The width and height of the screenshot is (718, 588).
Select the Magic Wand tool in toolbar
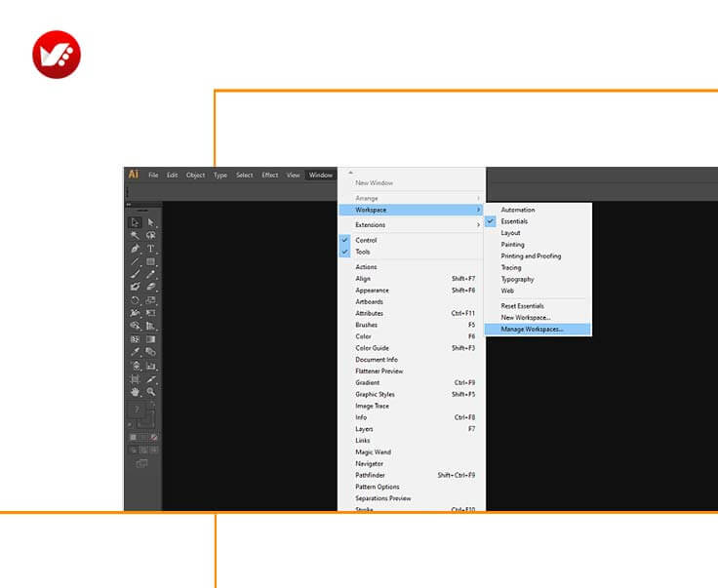point(135,235)
